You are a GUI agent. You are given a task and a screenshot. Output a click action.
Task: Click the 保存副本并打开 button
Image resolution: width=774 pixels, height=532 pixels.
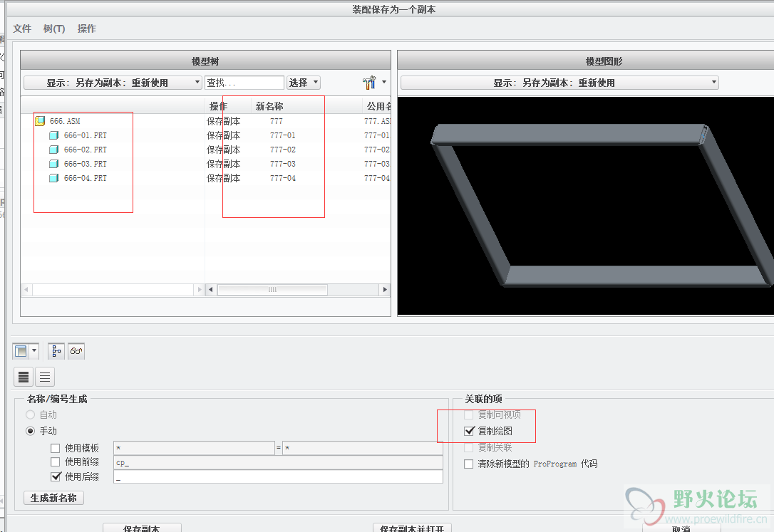412,528
